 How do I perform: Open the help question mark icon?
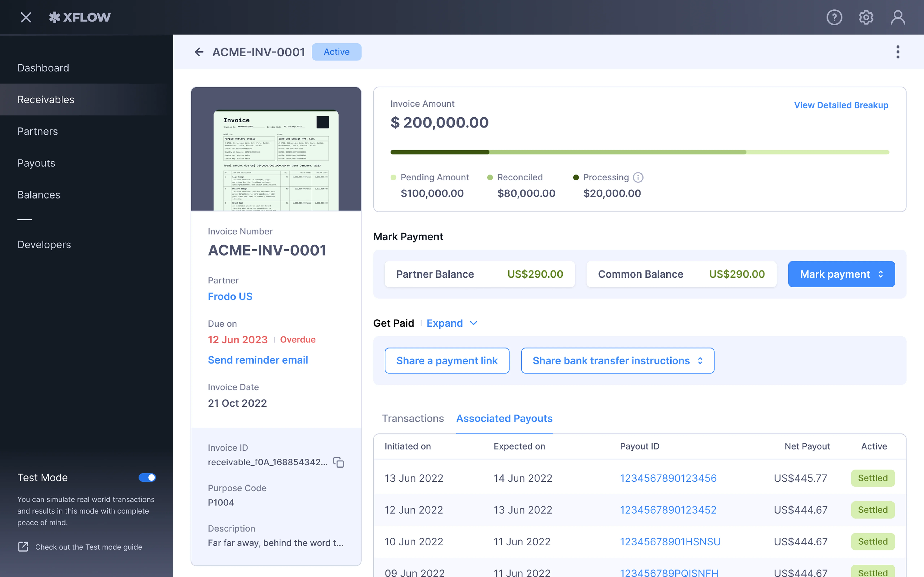tap(834, 17)
